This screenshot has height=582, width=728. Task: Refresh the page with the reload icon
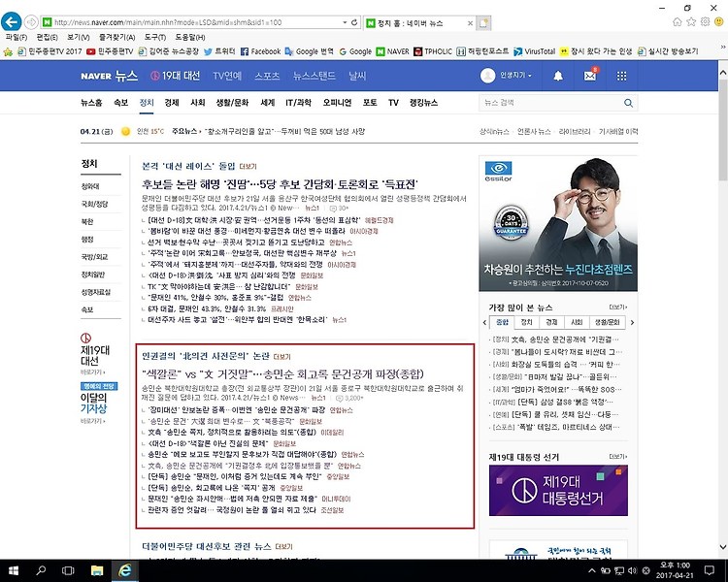click(x=354, y=21)
